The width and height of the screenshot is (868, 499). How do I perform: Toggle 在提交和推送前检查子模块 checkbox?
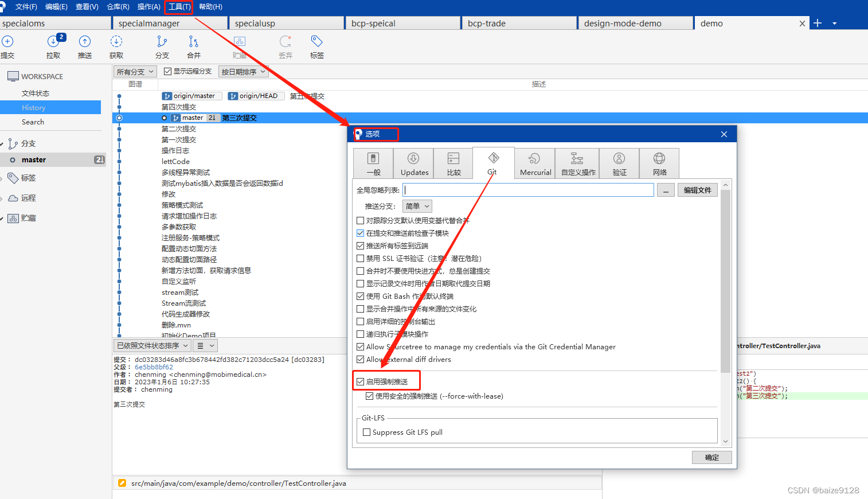(361, 233)
